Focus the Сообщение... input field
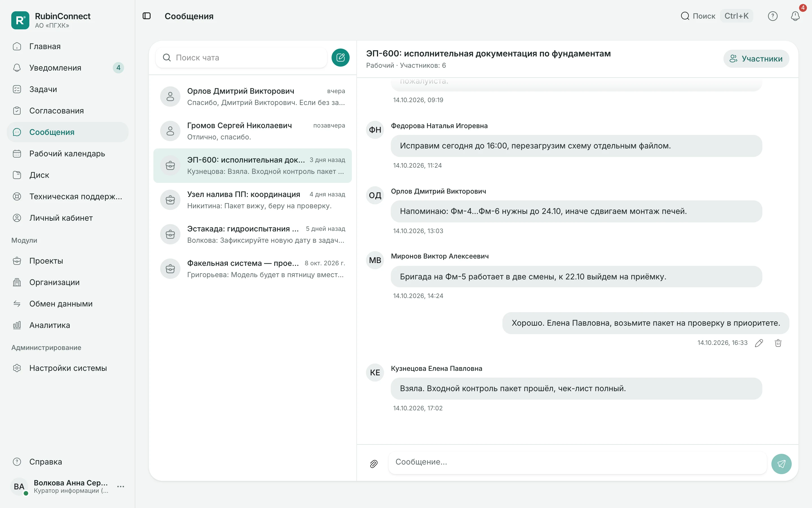 577,462
